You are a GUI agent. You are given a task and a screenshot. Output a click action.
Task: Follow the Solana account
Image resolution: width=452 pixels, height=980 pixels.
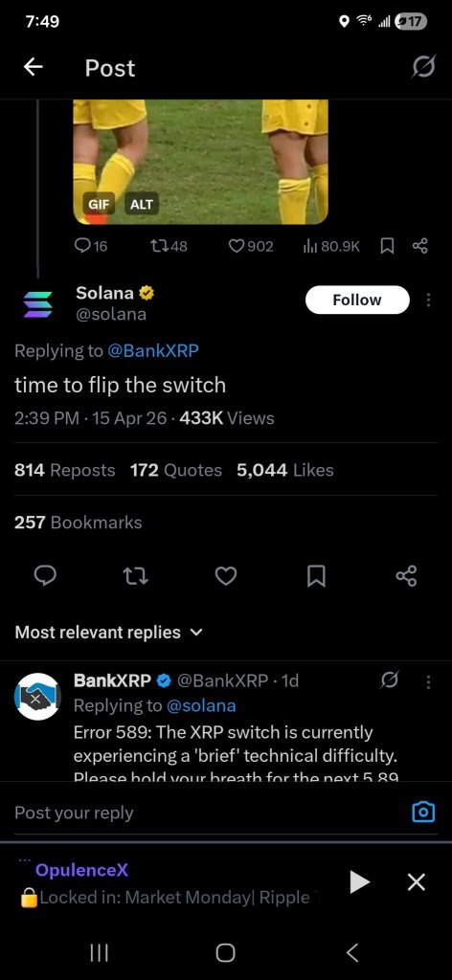tap(357, 300)
